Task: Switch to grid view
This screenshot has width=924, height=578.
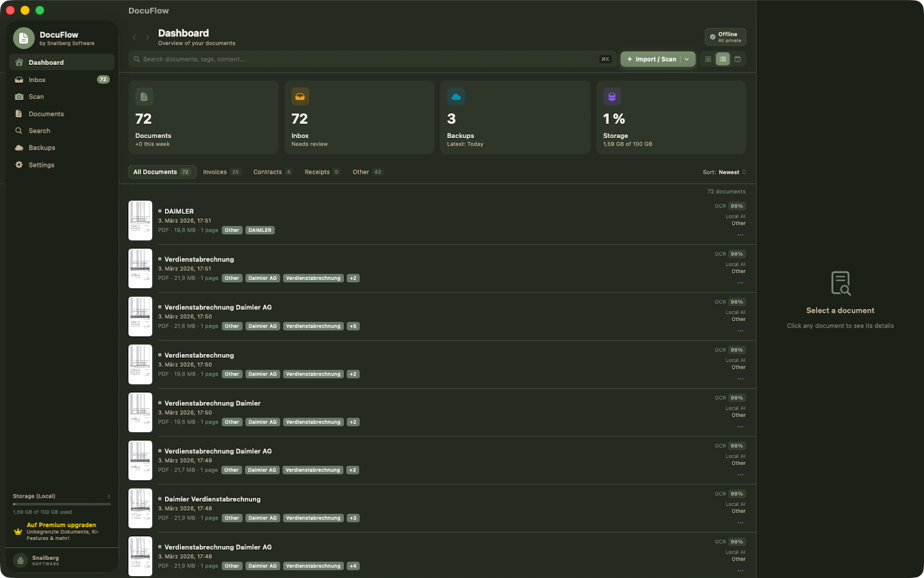Action: 708,59
